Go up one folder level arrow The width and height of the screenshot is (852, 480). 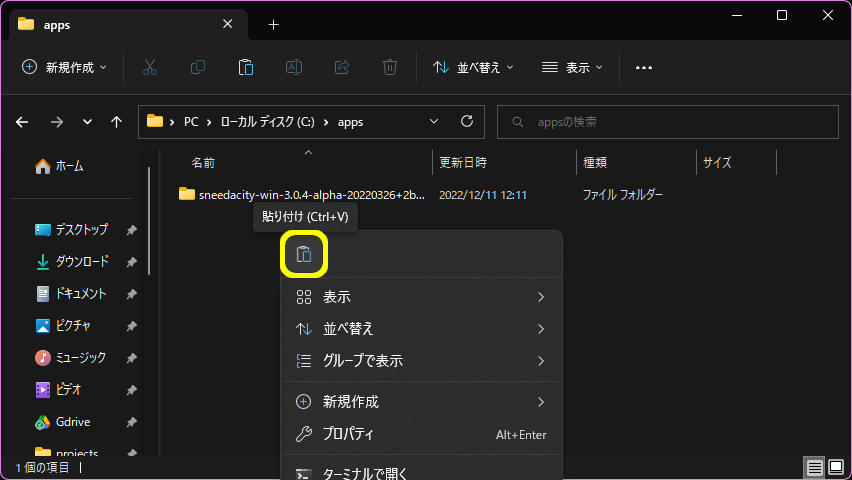pyautogui.click(x=116, y=122)
